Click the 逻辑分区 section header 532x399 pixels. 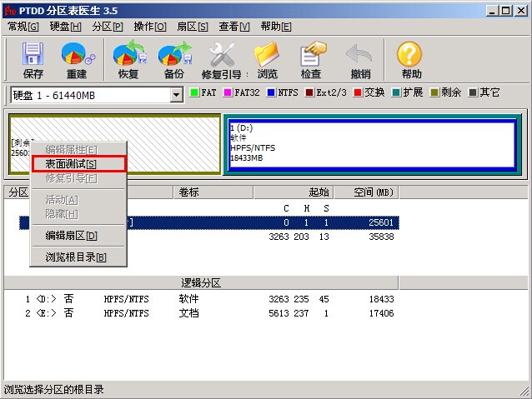202,282
